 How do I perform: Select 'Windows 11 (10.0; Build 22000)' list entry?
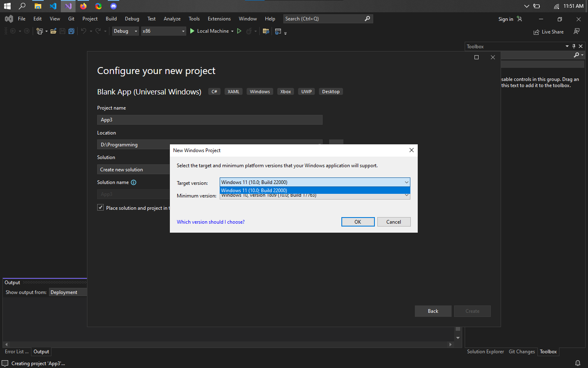[286, 190]
